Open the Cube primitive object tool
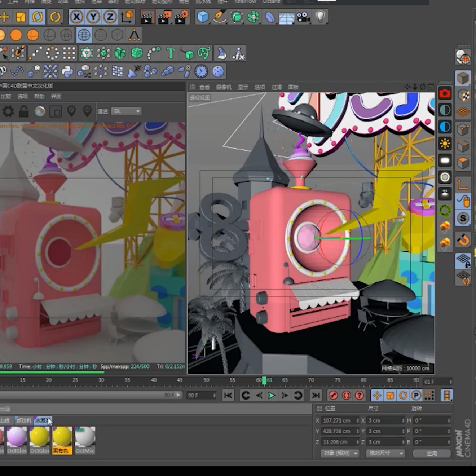 (x=203, y=17)
